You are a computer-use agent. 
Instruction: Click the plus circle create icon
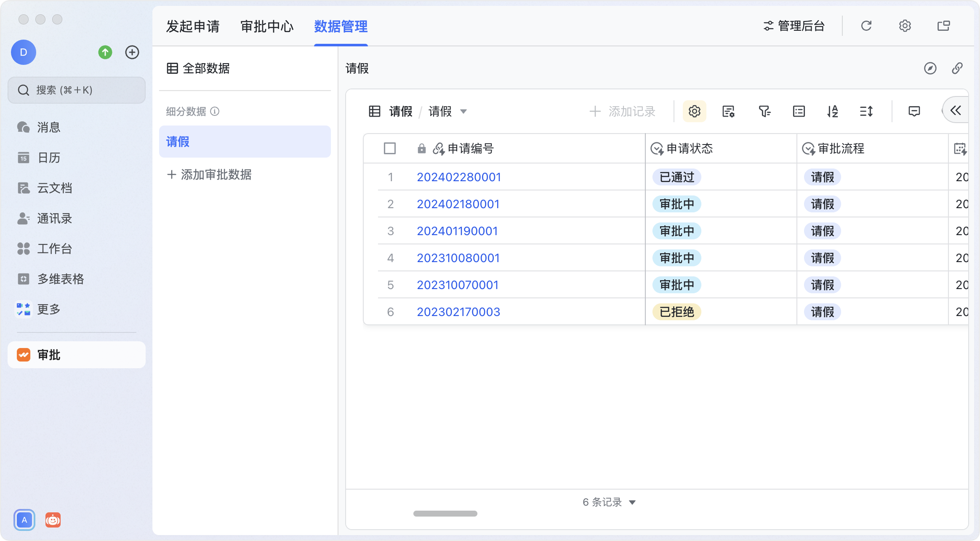coord(132,52)
